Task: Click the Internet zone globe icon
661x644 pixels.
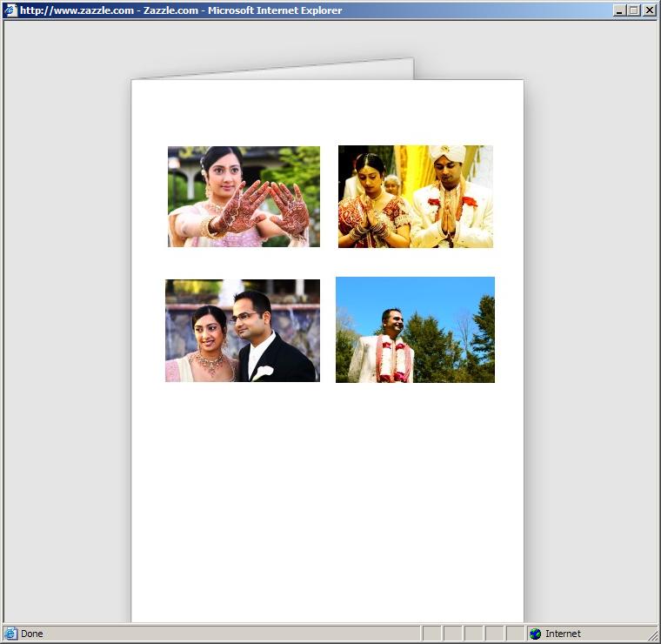Action: coord(536,634)
